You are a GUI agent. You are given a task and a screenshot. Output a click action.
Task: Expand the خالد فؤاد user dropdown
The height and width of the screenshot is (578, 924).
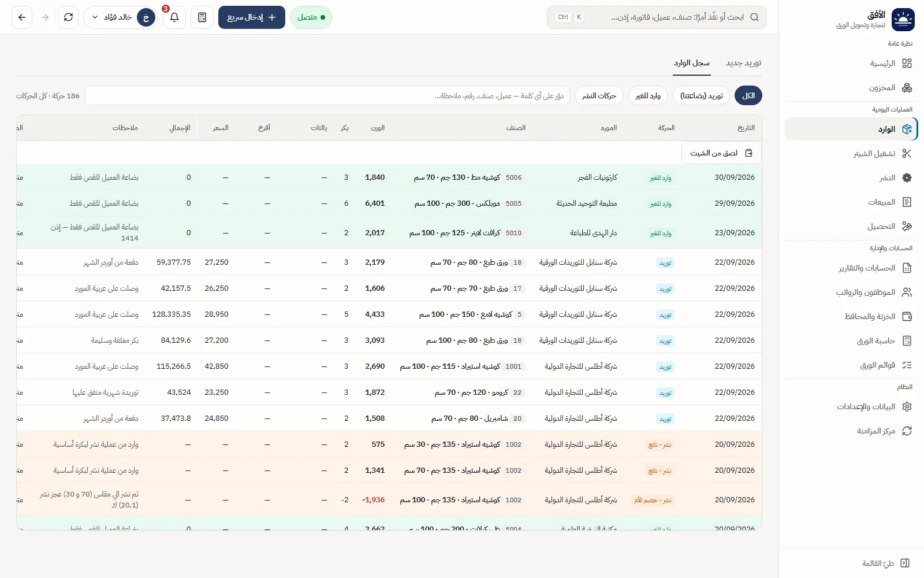(x=121, y=17)
